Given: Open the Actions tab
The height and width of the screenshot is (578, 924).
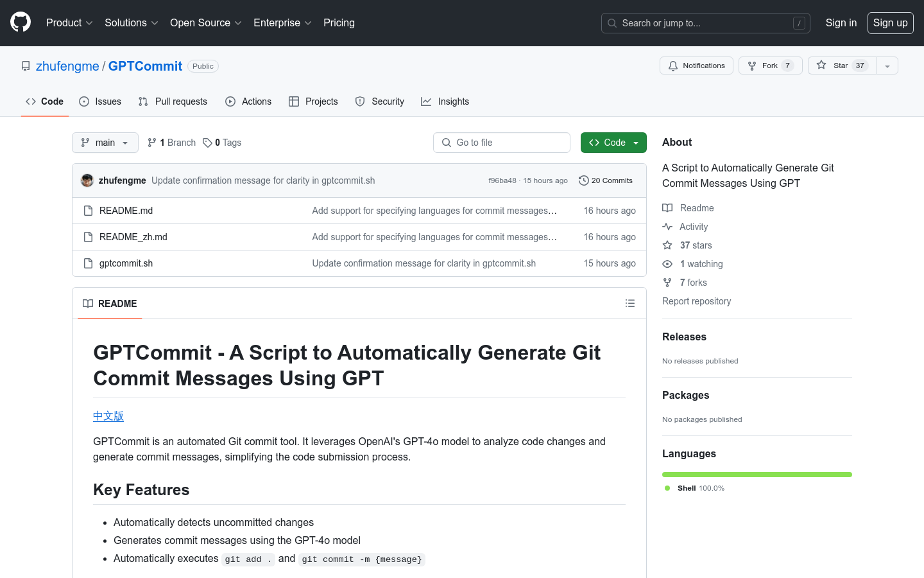Looking at the screenshot, I should coord(248,101).
